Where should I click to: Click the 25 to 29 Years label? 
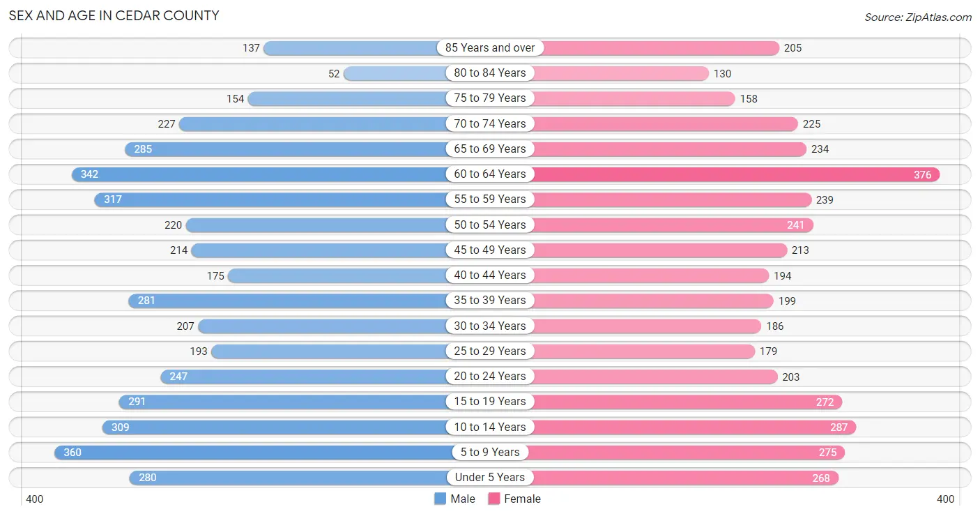(x=490, y=351)
